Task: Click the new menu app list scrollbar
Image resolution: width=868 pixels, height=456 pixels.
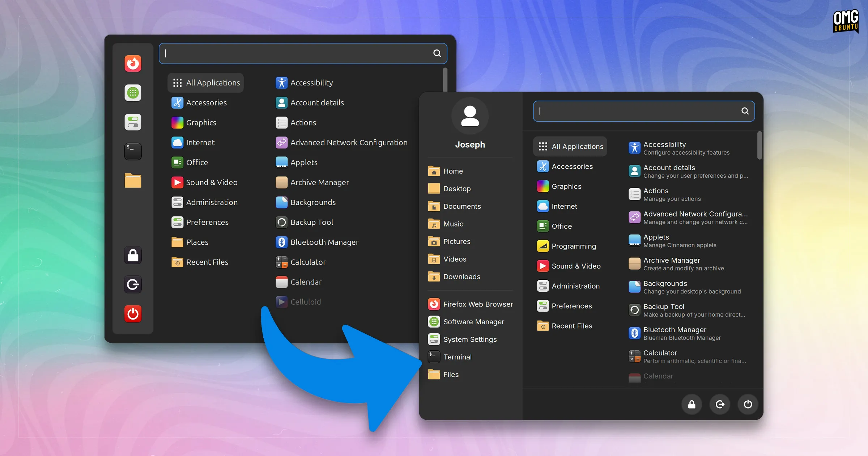Action: [x=759, y=145]
